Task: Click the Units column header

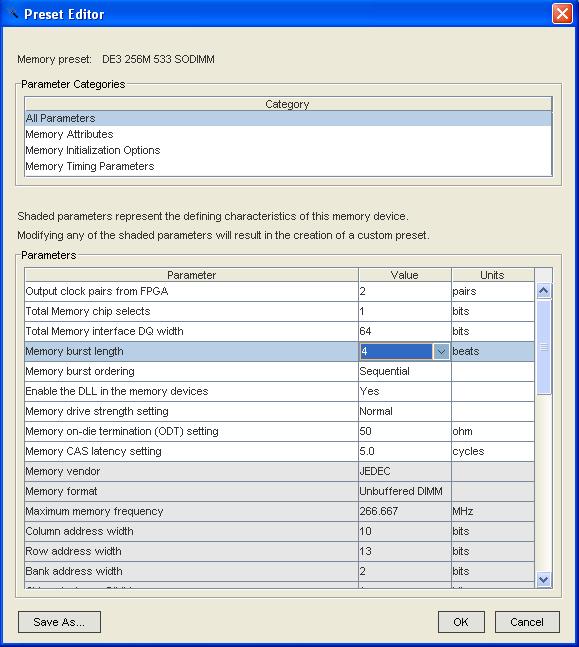Action: coord(493,275)
